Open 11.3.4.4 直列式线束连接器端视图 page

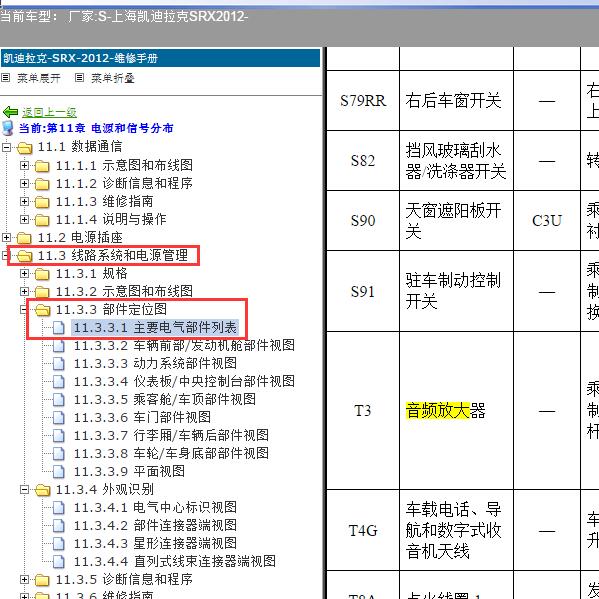tap(175, 562)
